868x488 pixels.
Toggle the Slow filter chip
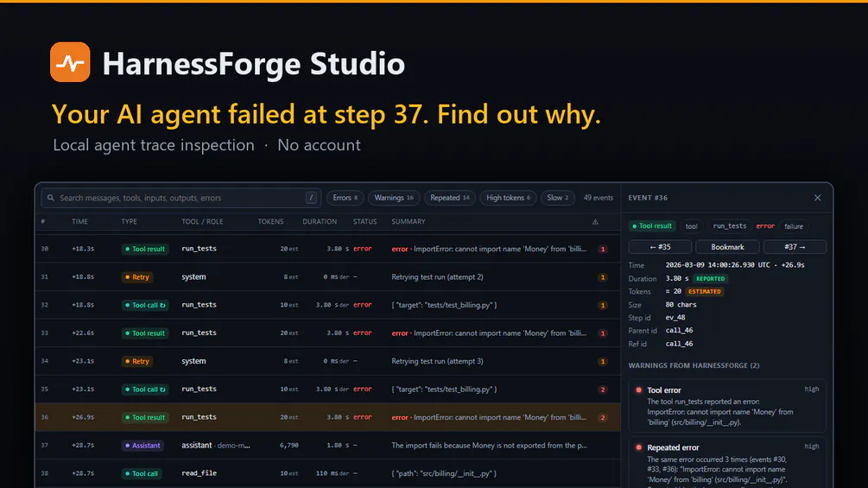pos(557,198)
